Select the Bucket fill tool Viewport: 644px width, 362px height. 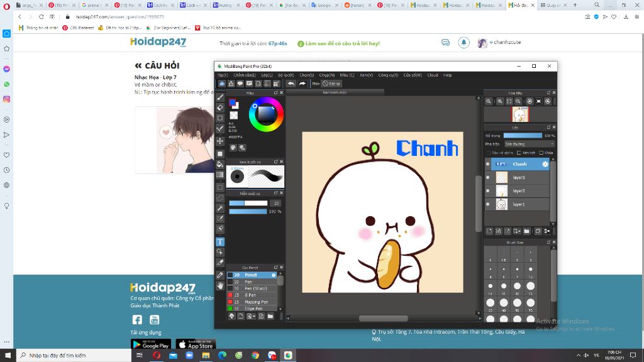220,164
